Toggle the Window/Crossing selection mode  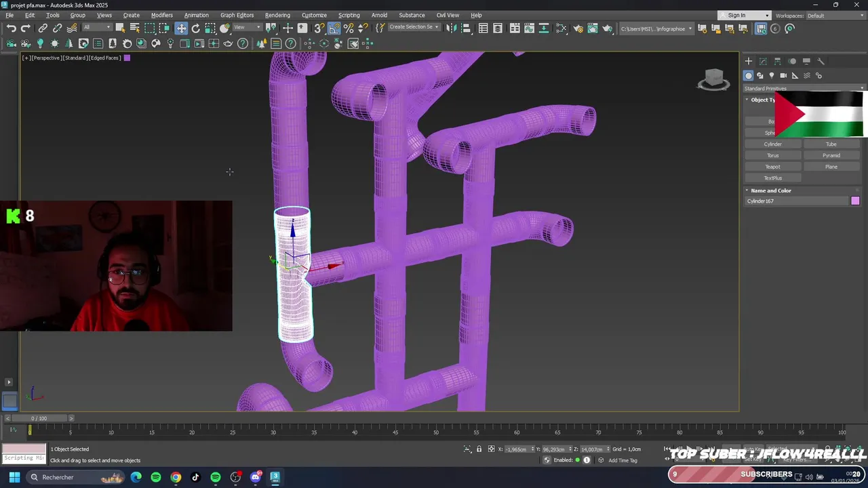tap(164, 28)
